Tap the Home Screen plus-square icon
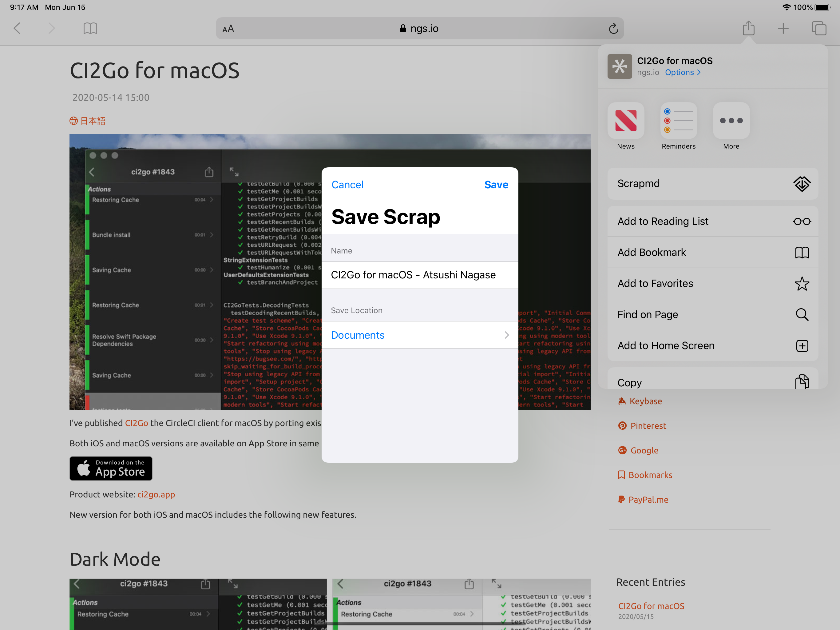 pyautogui.click(x=802, y=345)
